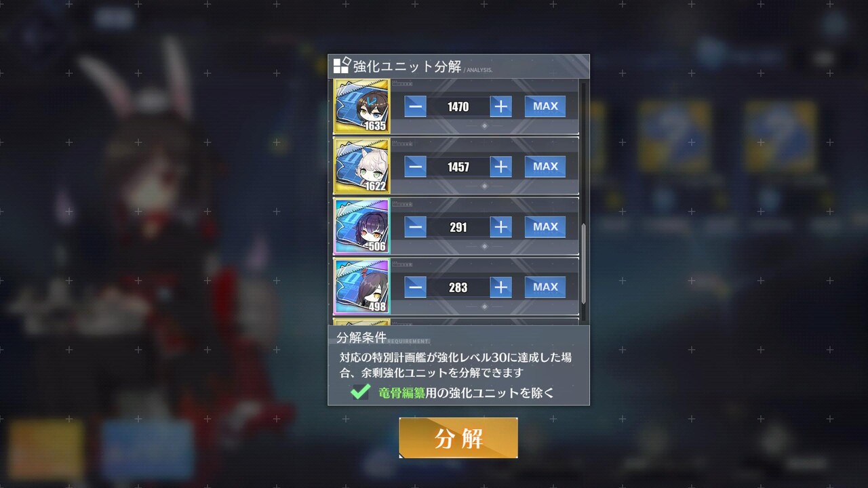Decrease the 1457 quantity with the minus button
Image resolution: width=868 pixels, height=488 pixels.
point(416,167)
